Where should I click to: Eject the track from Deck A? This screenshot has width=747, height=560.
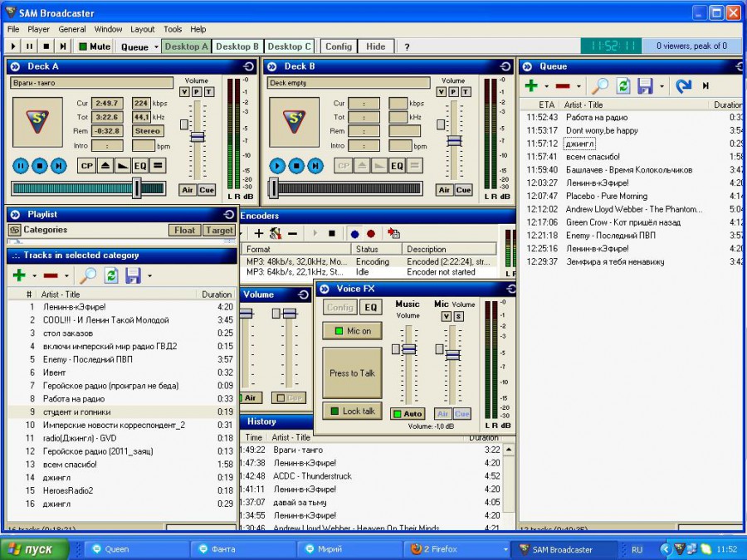[105, 166]
